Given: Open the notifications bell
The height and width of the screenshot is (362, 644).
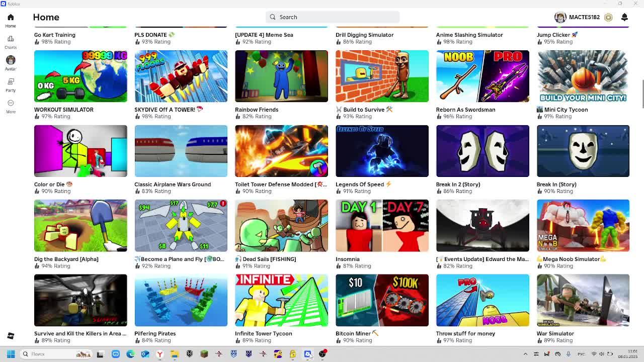Looking at the screenshot, I should click(624, 17).
